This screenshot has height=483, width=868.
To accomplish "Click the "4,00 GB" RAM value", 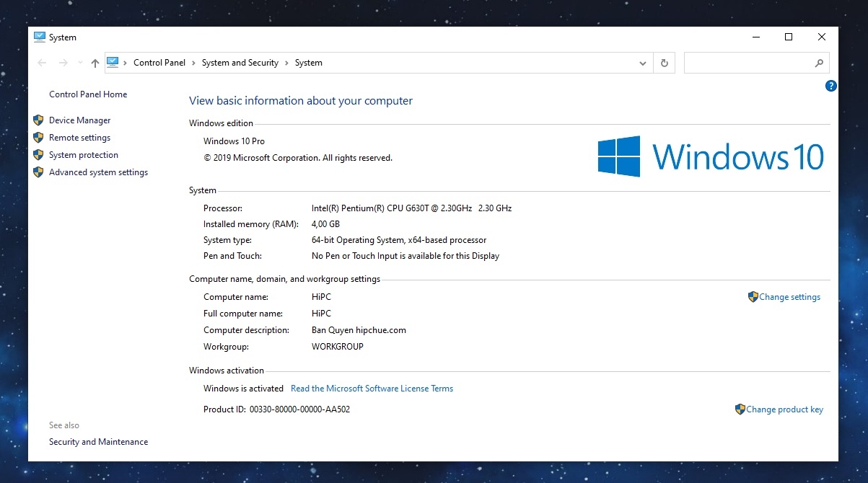I will 325,224.
